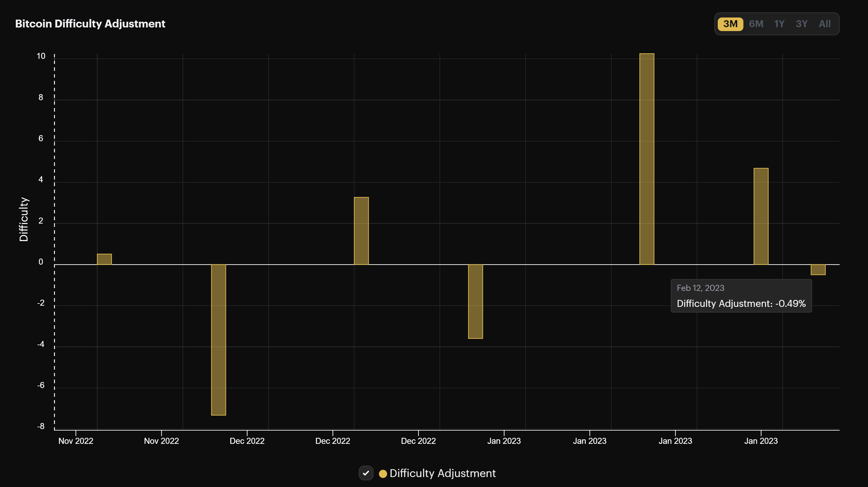
Task: Show all historical data with the All button
Action: tap(825, 24)
